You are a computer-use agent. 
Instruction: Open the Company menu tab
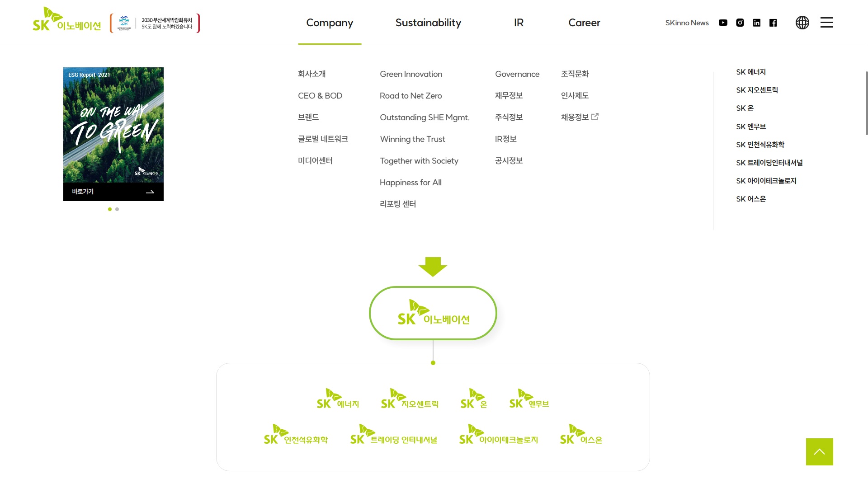point(330,23)
